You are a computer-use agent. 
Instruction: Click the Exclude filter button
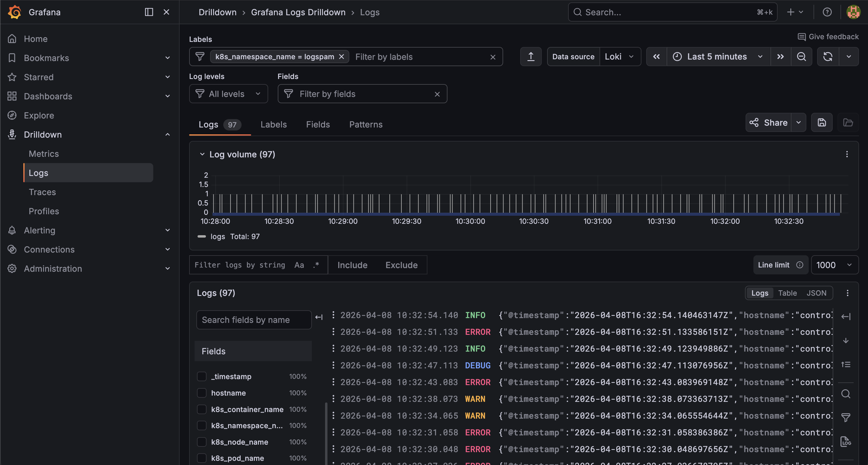(401, 265)
